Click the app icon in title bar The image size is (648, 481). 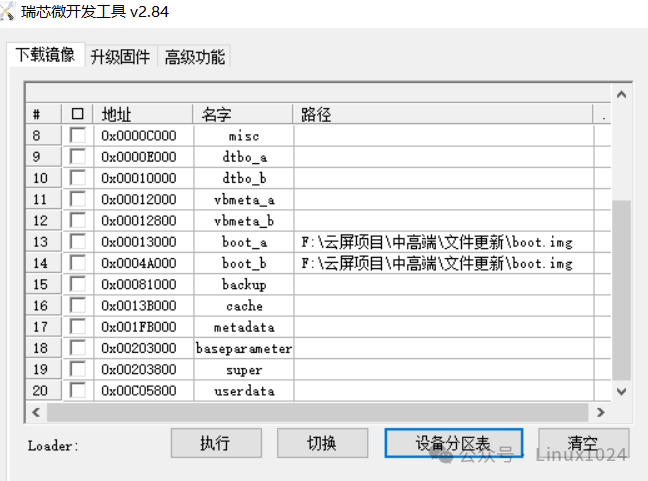pos(7,11)
